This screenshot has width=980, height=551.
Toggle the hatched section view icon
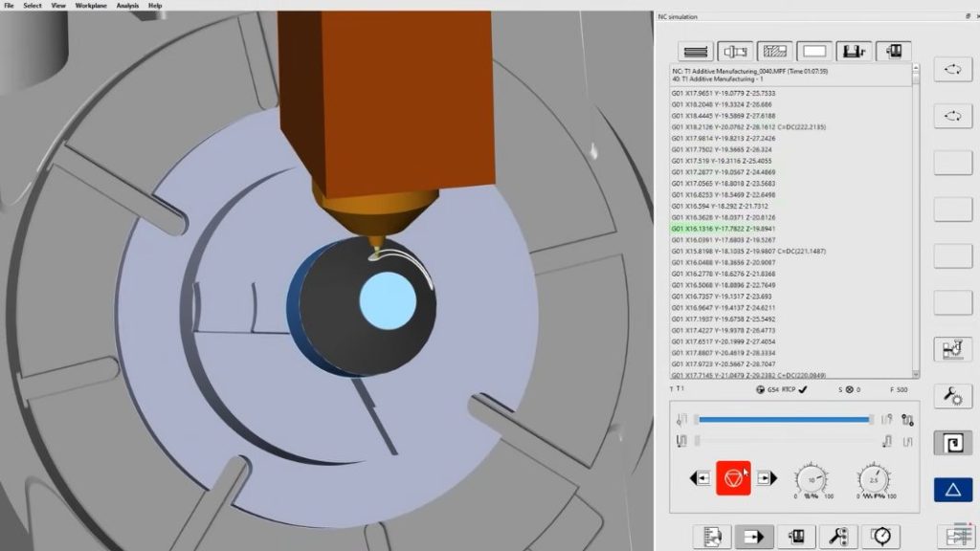point(774,52)
